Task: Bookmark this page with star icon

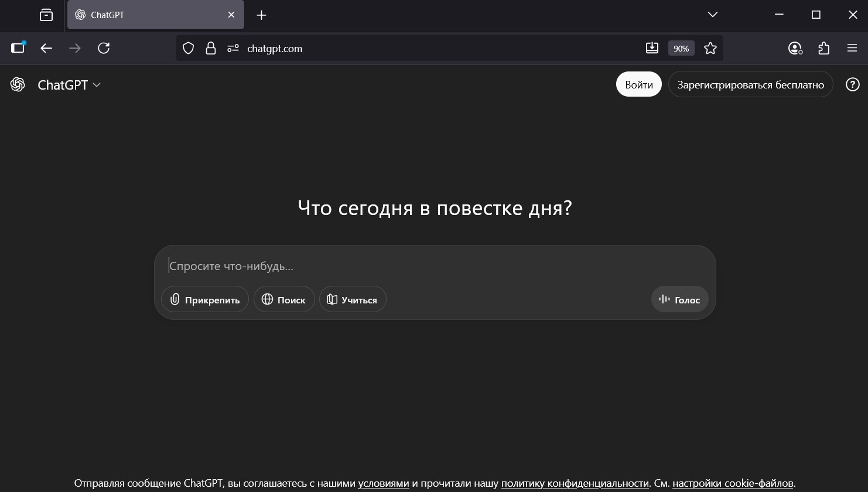Action: [710, 49]
